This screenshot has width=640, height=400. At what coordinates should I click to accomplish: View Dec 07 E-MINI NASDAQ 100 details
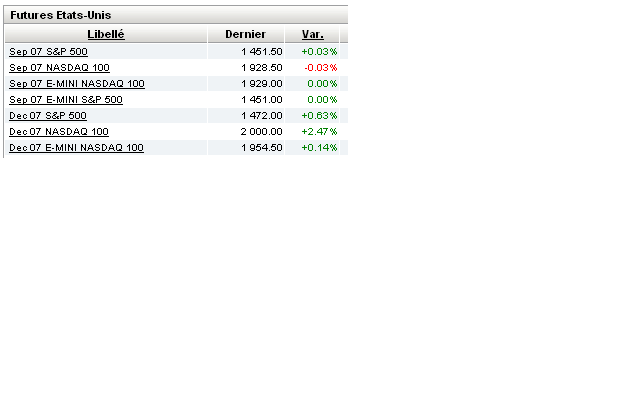[x=76, y=147]
